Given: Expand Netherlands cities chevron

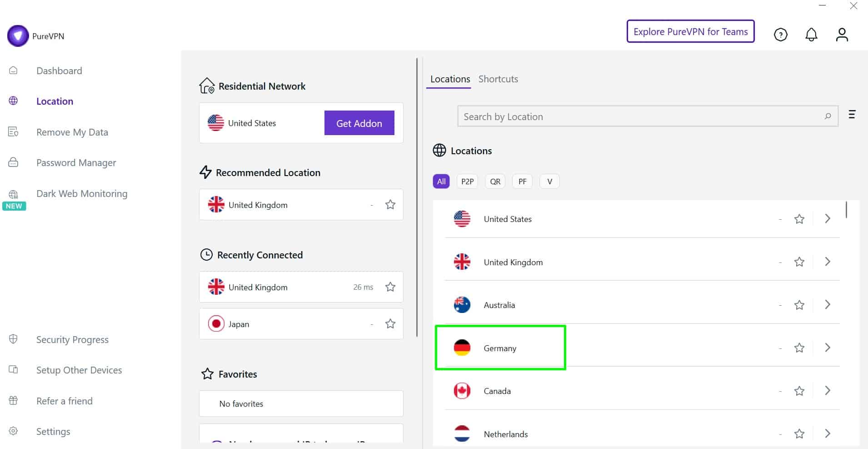Looking at the screenshot, I should 828,434.
